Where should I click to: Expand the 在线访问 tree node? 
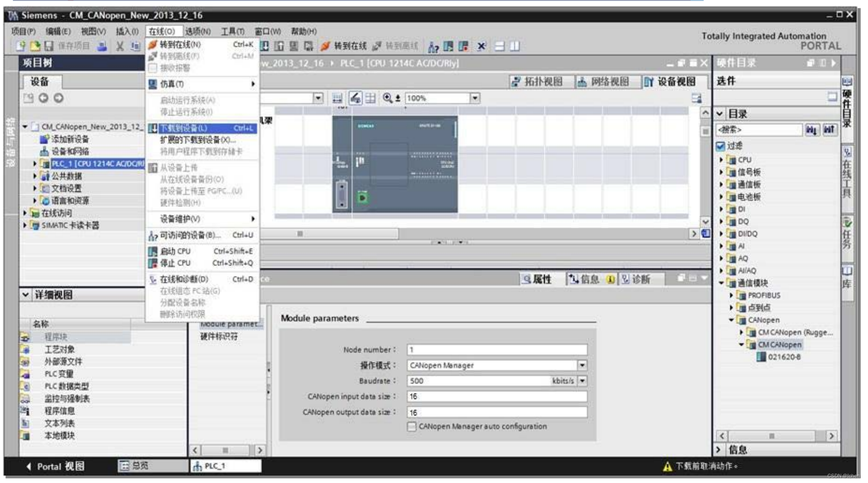(25, 213)
